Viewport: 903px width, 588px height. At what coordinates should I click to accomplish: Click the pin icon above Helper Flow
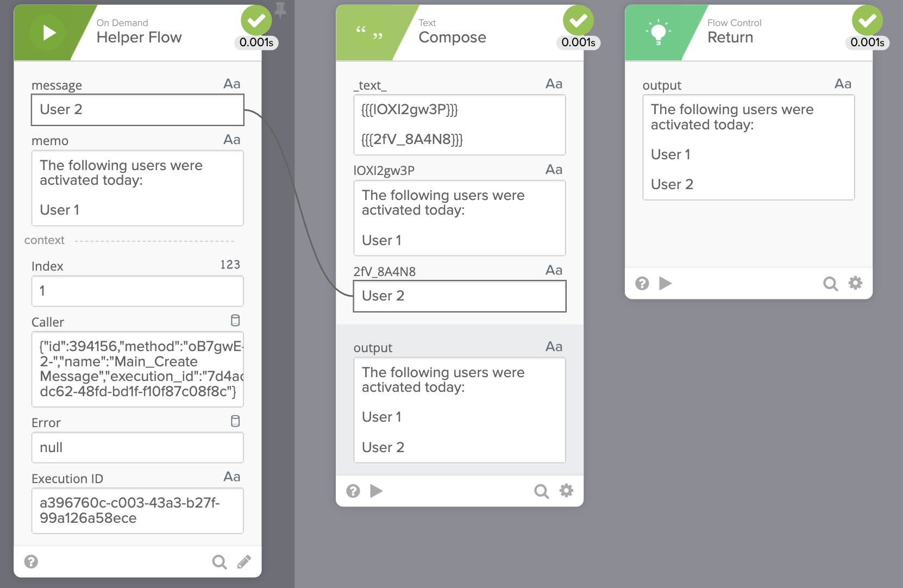280,9
